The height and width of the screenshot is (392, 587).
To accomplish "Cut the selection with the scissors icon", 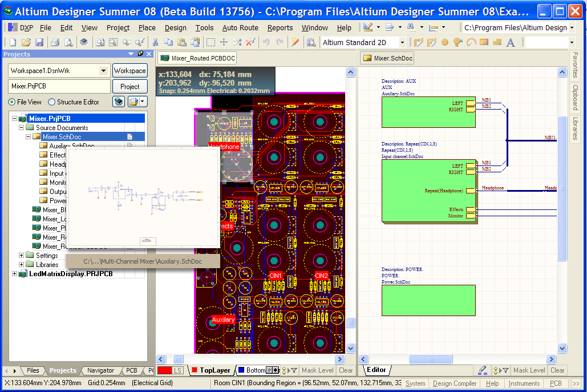I will click(155, 42).
